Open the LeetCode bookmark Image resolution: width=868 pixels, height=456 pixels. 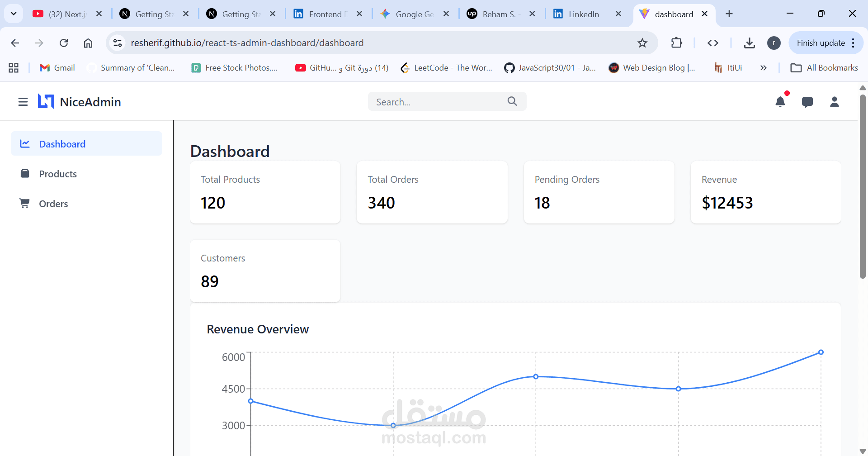[447, 68]
